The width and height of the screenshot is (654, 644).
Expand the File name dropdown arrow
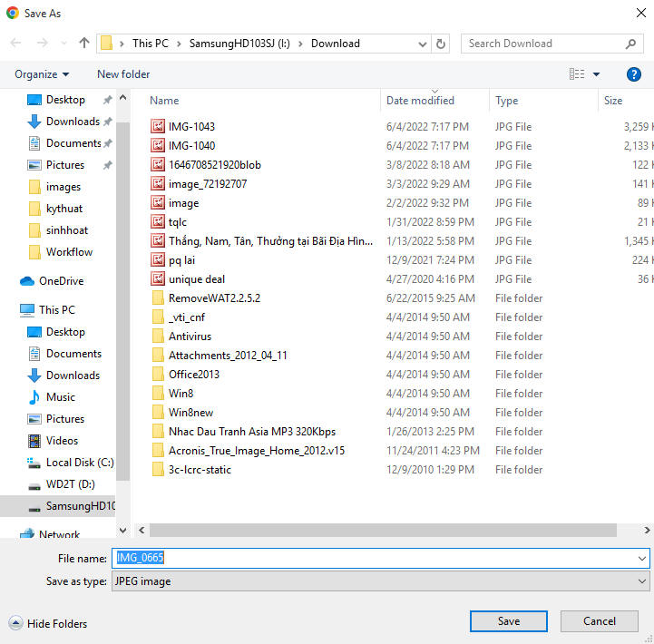tap(642, 559)
